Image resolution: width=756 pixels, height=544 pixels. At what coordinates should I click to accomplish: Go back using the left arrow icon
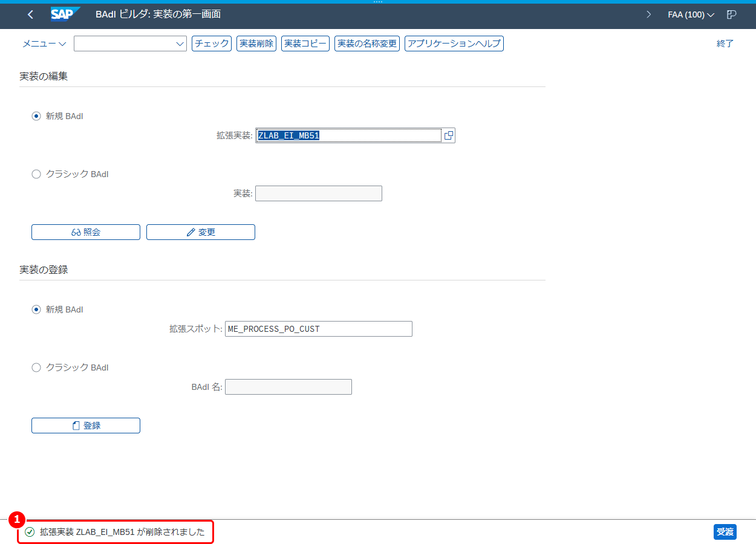point(30,15)
